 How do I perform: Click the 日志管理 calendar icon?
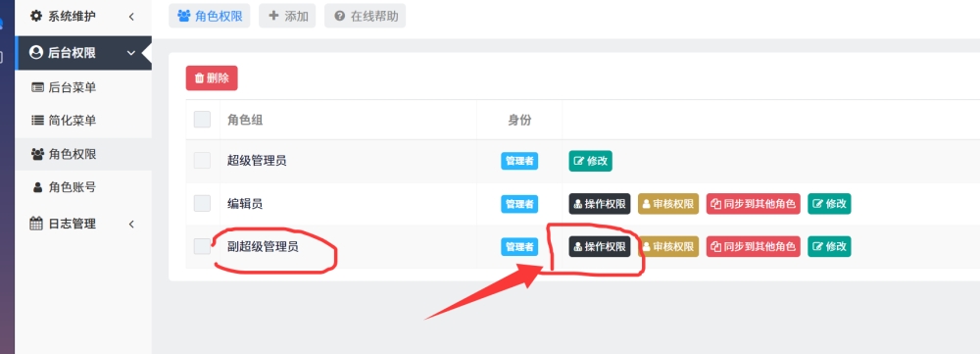click(36, 224)
